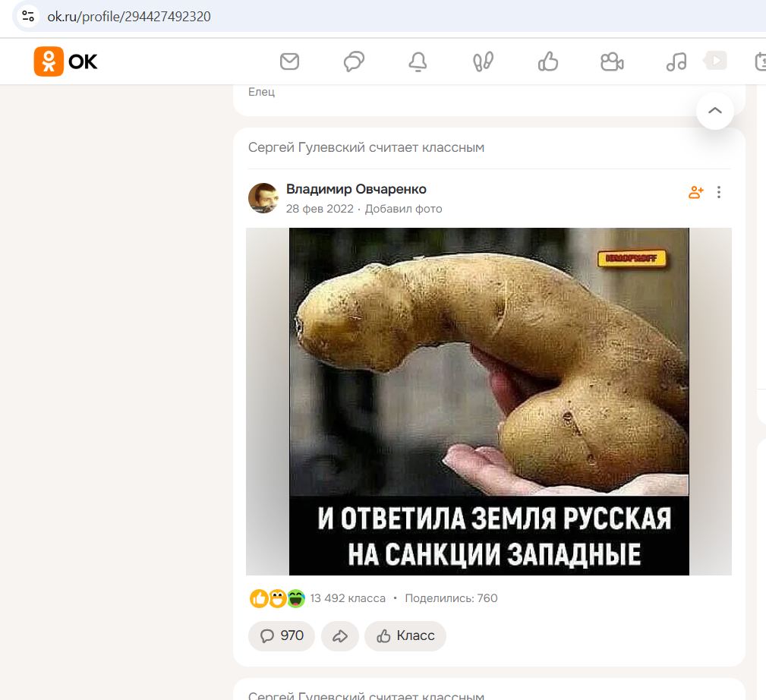Open the Guests footprints icon
766x700 pixels.
[x=483, y=61]
